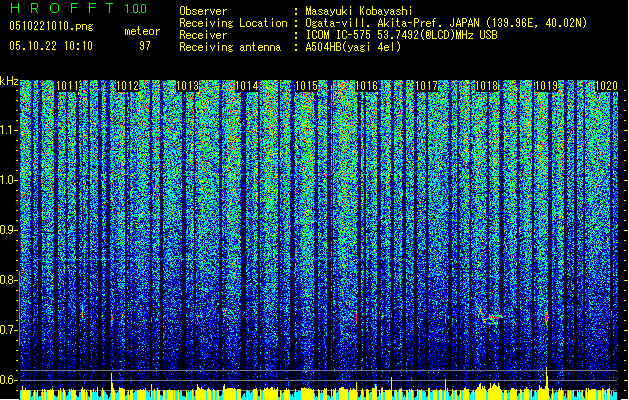This screenshot has width=629, height=400.
Task: Click the 0.6 frequency axis label
Action: tap(9, 379)
